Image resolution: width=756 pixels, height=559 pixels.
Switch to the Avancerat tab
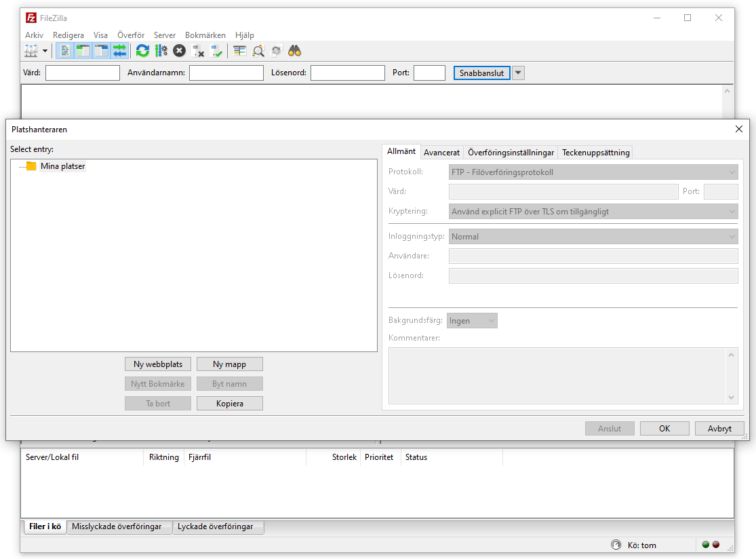coord(441,153)
